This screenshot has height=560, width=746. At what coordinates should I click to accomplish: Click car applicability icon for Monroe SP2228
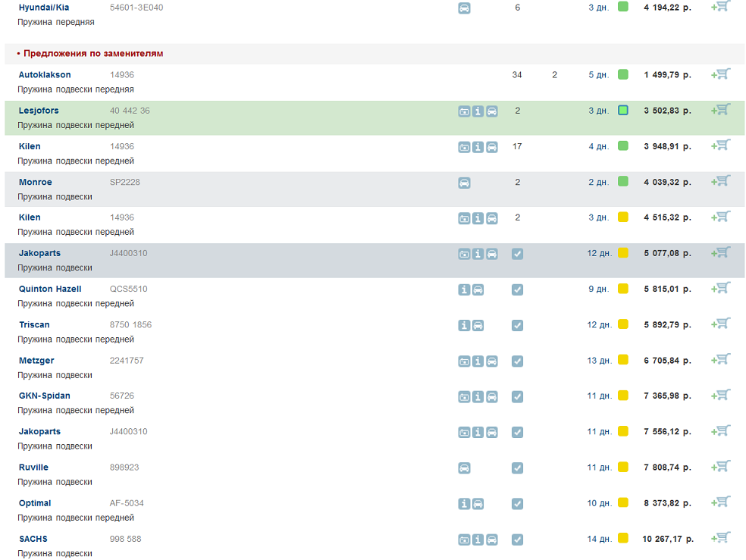pyautogui.click(x=464, y=183)
